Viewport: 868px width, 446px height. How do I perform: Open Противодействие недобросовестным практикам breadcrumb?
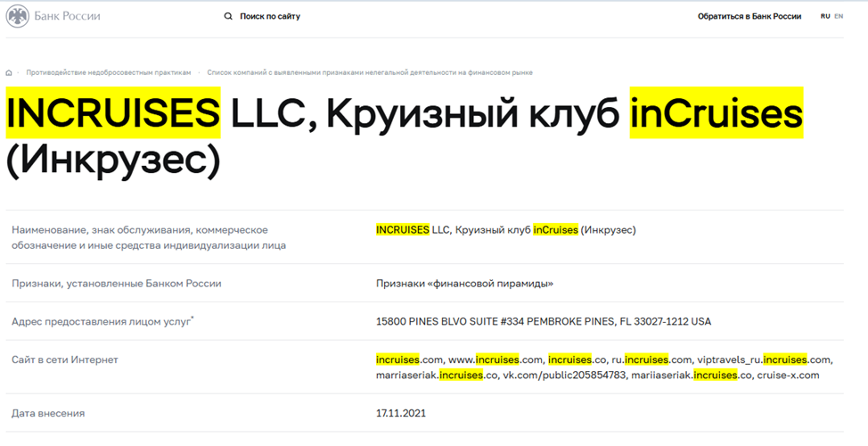[109, 72]
